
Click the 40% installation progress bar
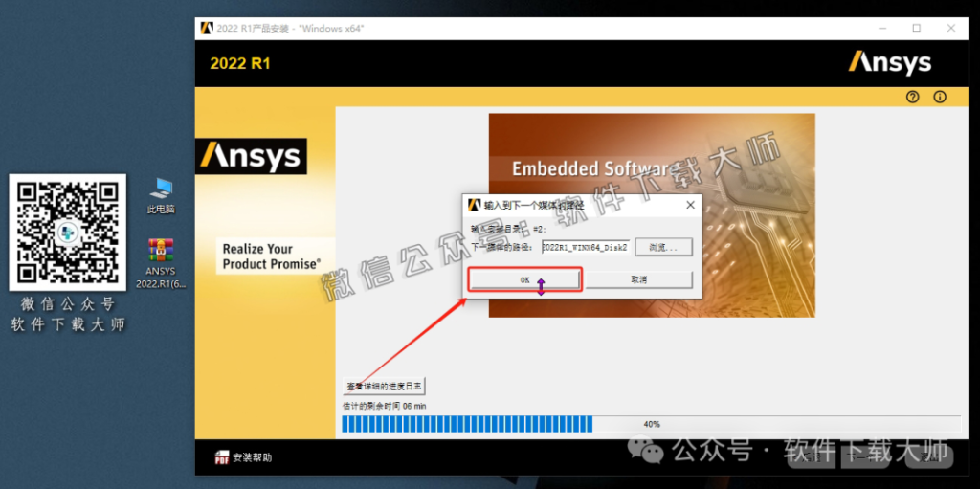[x=651, y=424]
